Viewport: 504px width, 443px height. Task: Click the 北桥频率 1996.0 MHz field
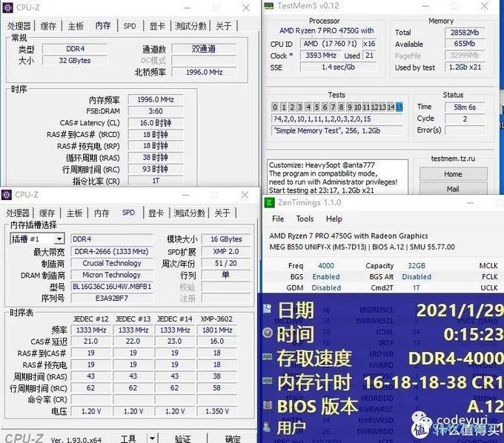tap(204, 73)
